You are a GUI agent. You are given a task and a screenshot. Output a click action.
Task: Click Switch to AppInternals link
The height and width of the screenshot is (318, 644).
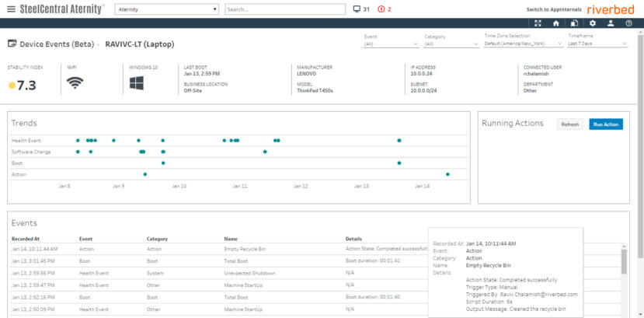[554, 9]
